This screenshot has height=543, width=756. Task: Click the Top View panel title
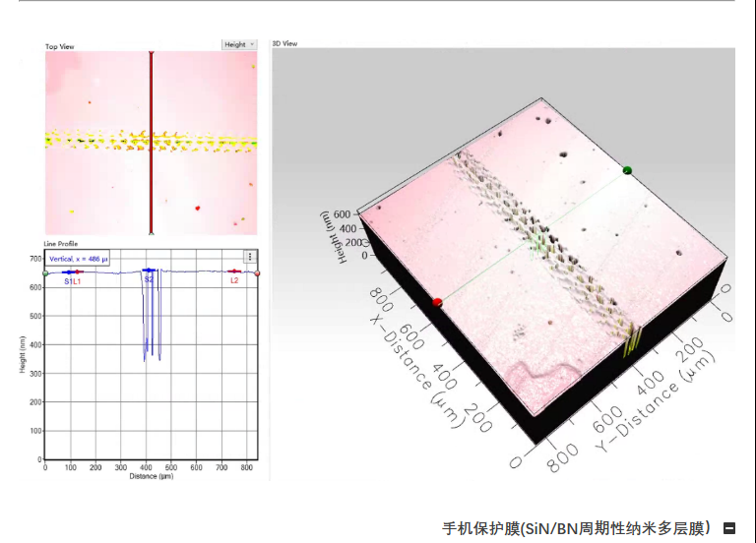59,46
